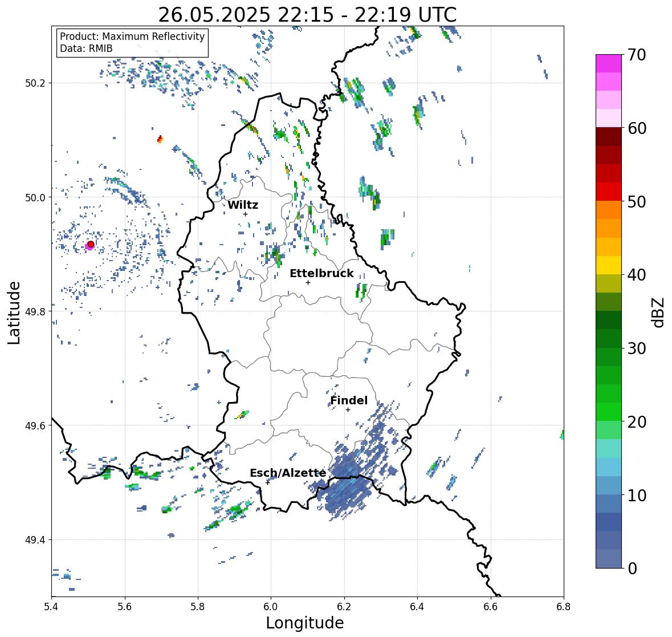The height and width of the screenshot is (637, 672).
Task: Click the 6.2 longitude tick label
Action: click(x=344, y=607)
